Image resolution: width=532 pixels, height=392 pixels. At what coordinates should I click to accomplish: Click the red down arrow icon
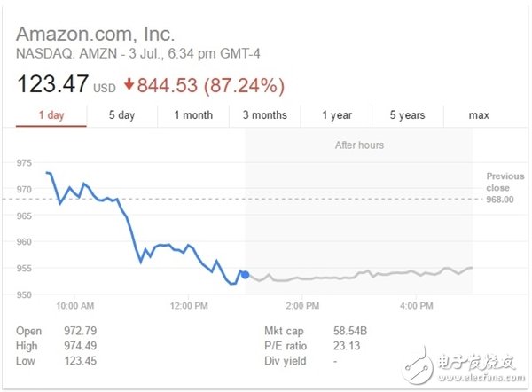click(x=128, y=85)
